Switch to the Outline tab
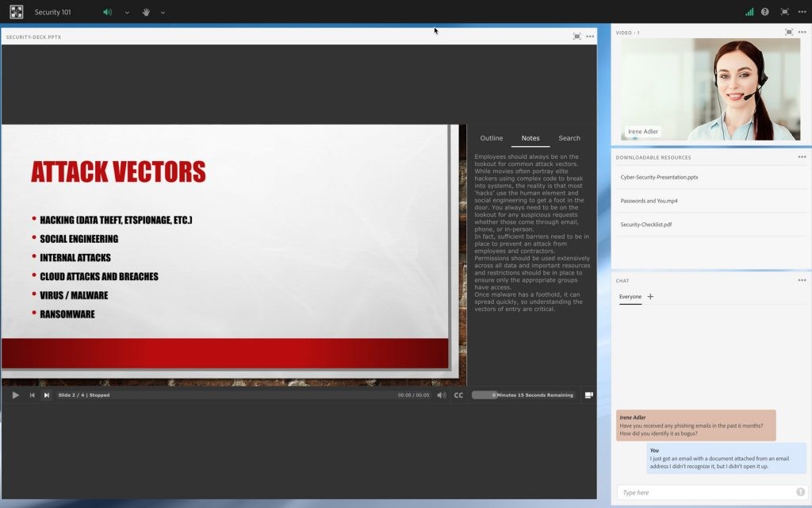812x508 pixels. pos(491,138)
